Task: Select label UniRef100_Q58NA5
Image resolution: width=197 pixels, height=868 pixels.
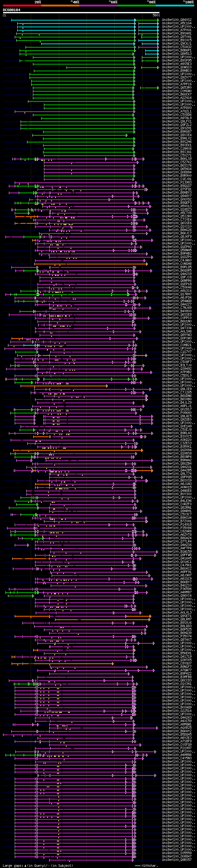Action: [177, 250]
